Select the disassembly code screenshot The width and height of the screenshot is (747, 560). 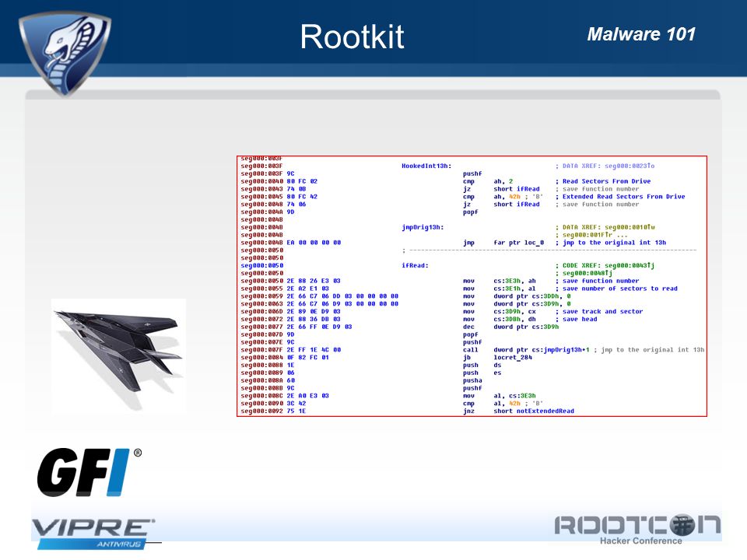point(472,285)
